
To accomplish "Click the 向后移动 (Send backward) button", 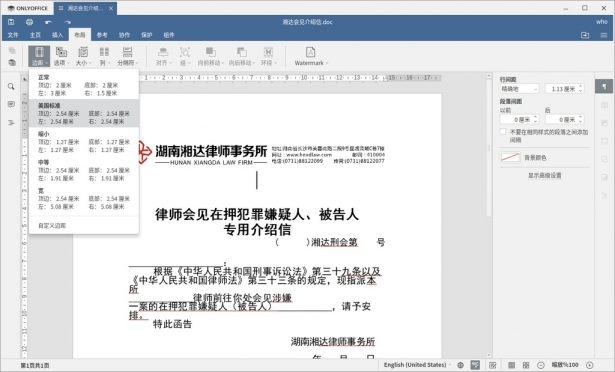I will click(x=242, y=56).
